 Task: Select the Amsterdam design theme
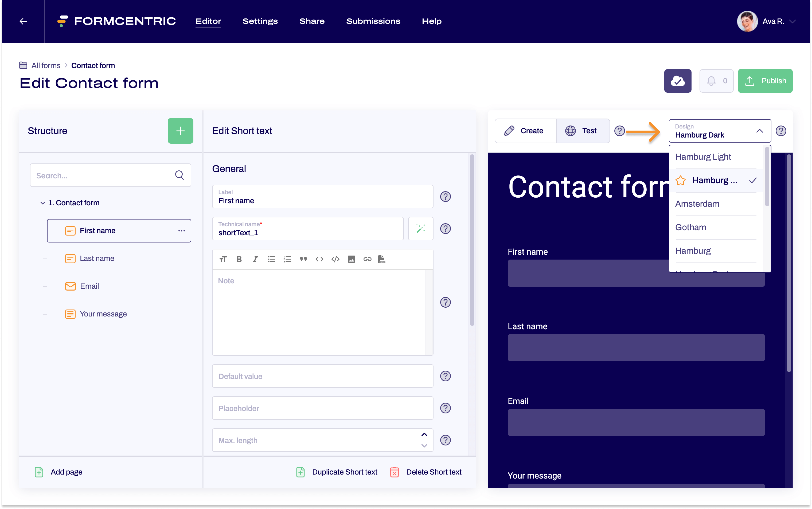(698, 203)
